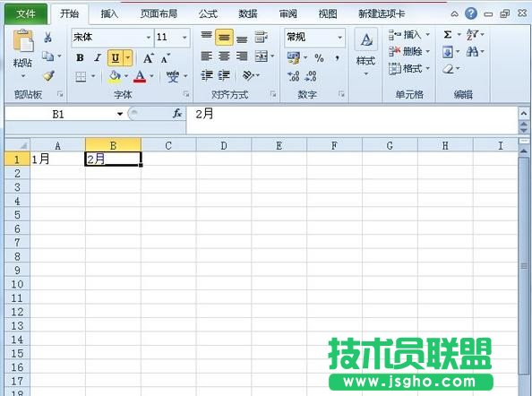The height and width of the screenshot is (396, 532).
Task: Click the AutoSum sigma icon
Action: (448, 35)
